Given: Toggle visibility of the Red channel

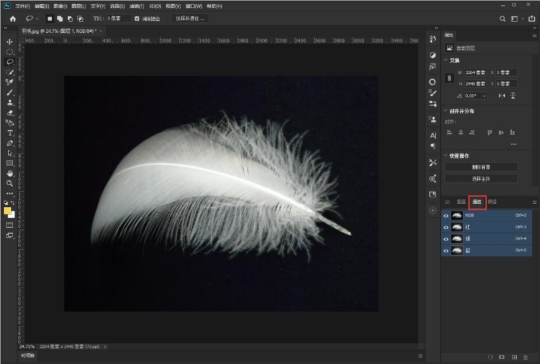Looking at the screenshot, I should point(446,227).
